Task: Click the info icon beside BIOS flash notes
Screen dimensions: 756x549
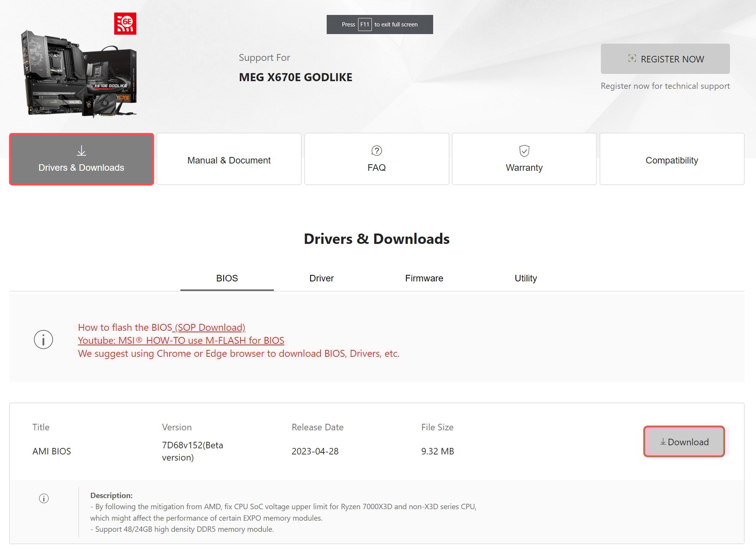Action: 43,340
